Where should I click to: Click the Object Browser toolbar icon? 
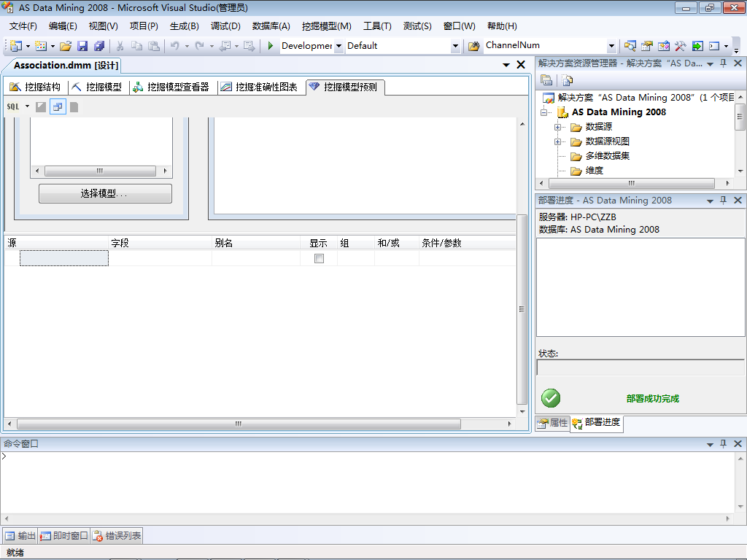tap(664, 46)
